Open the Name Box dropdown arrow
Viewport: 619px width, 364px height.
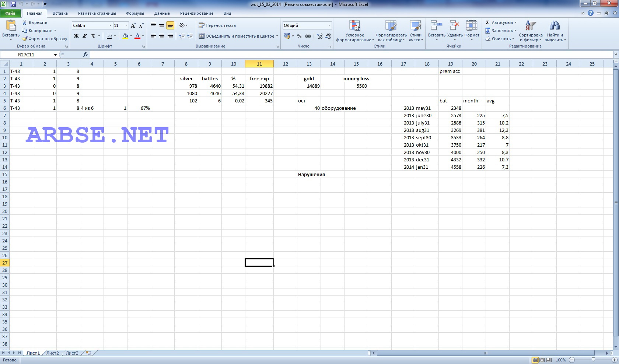click(x=55, y=55)
